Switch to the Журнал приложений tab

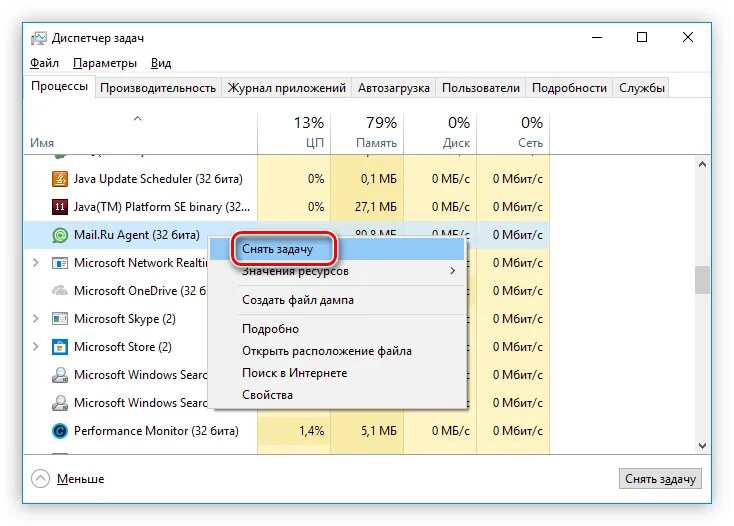click(x=286, y=88)
